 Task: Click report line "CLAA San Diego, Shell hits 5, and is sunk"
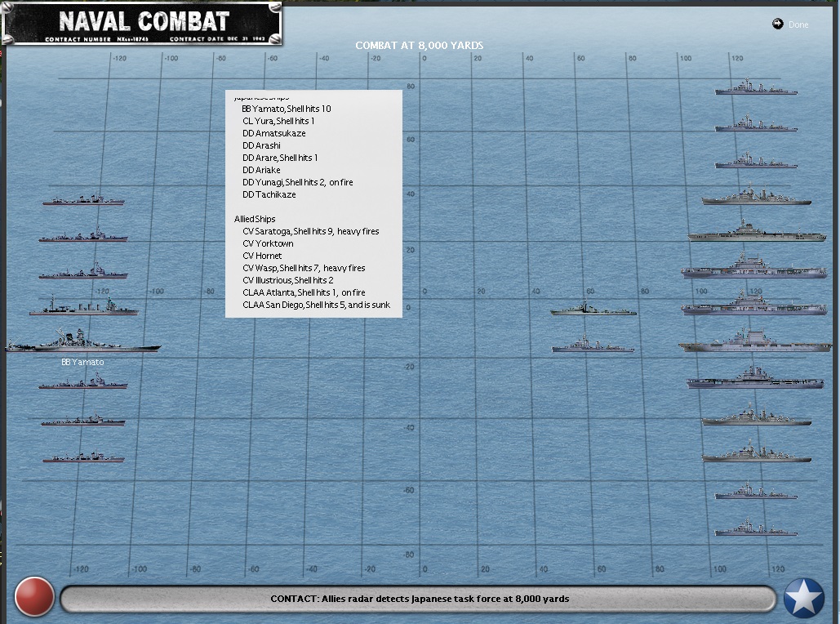316,305
